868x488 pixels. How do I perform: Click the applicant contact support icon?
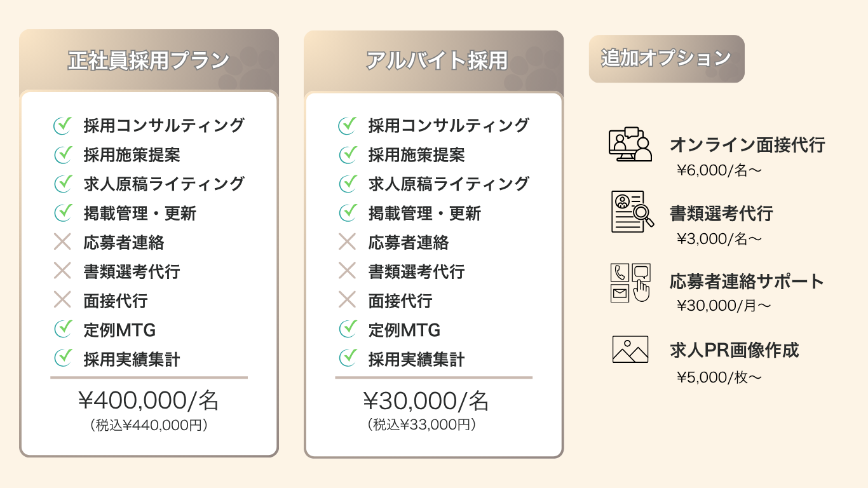pyautogui.click(x=630, y=282)
